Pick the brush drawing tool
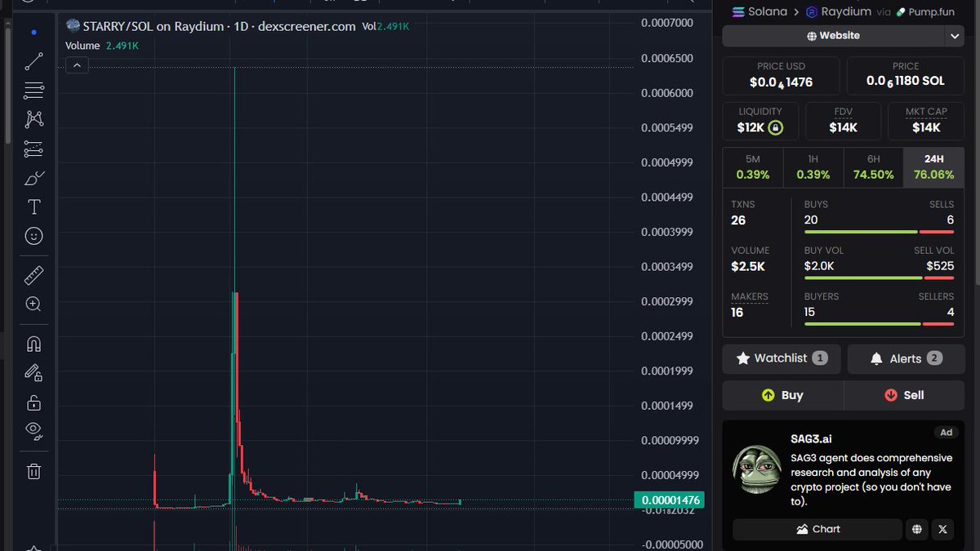Image resolution: width=980 pixels, height=551 pixels. [x=33, y=178]
